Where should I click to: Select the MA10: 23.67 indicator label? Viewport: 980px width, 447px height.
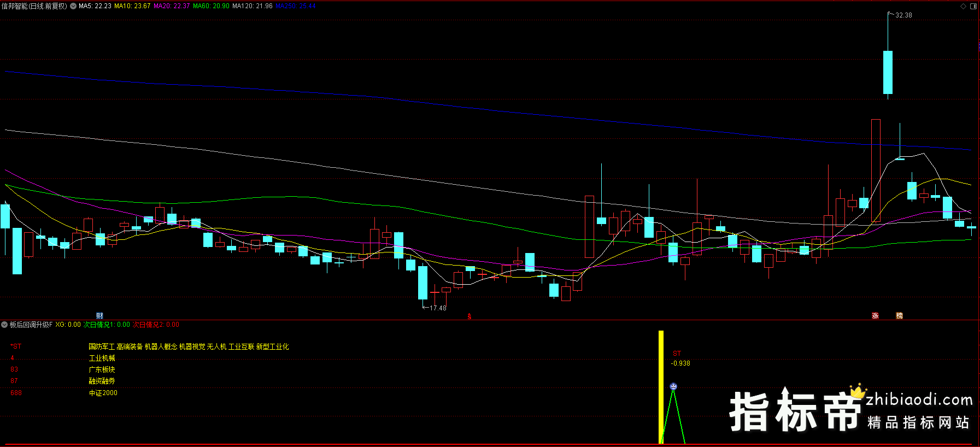coord(132,6)
